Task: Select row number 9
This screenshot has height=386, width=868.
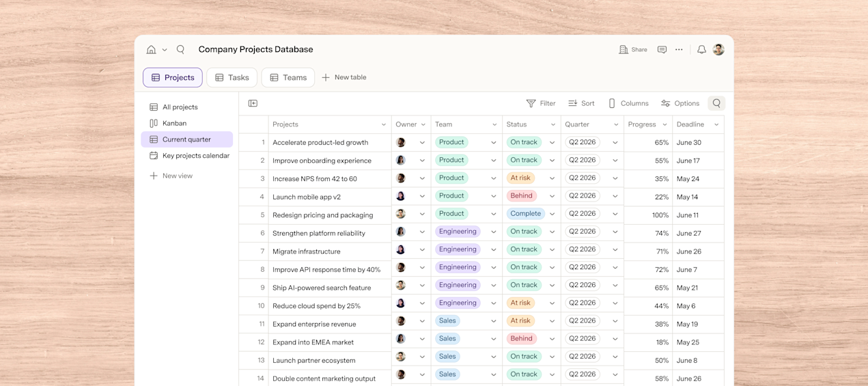Action: [262, 288]
